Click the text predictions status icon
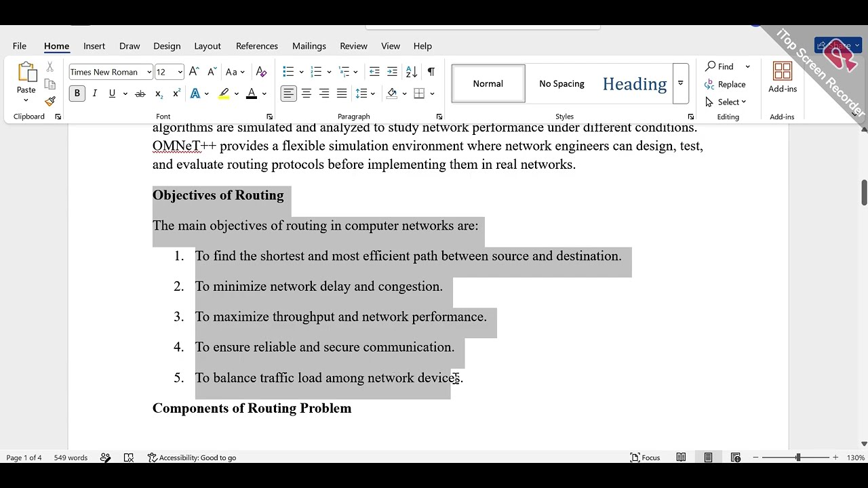The image size is (868, 488). pyautogui.click(x=129, y=457)
